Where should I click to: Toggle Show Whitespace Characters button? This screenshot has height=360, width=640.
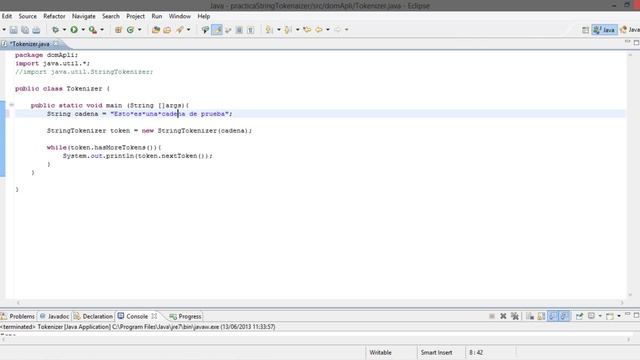[x=251, y=30]
